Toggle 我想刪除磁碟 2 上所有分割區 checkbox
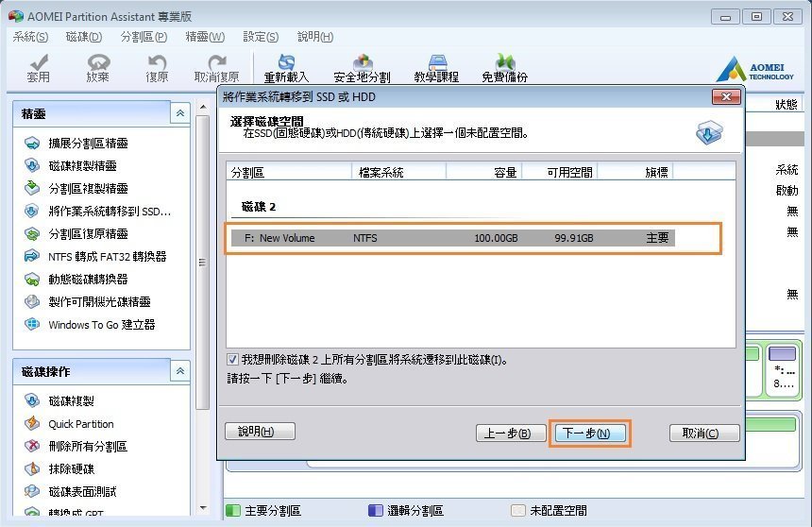812x527 pixels. (232, 359)
